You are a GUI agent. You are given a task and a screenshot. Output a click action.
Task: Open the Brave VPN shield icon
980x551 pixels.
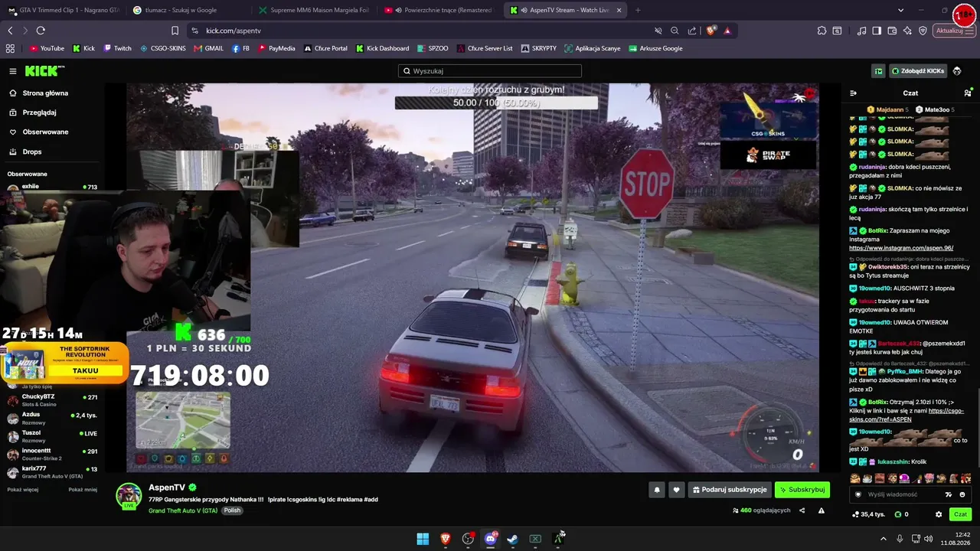[x=923, y=31]
